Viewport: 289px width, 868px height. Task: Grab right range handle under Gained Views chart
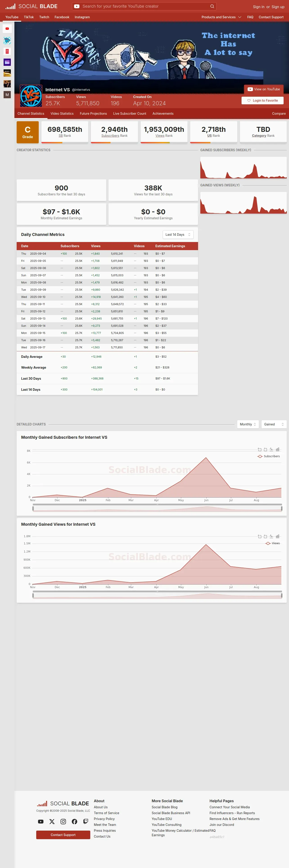282,595
